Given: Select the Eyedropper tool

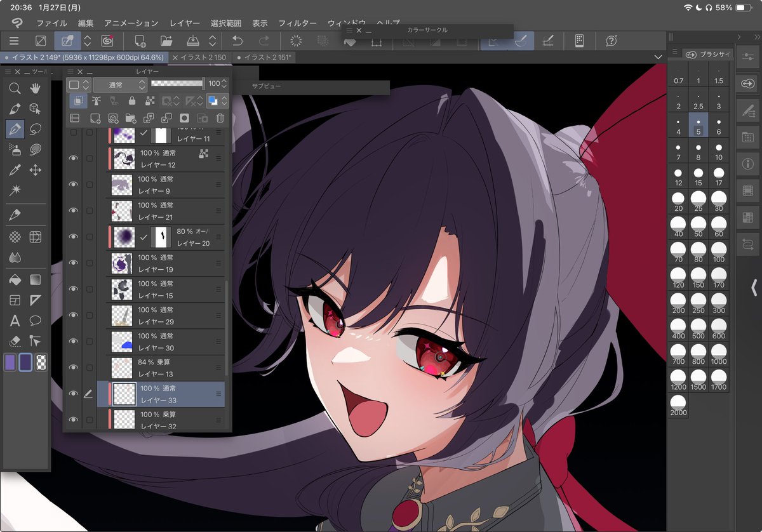Looking at the screenshot, I should [15, 170].
